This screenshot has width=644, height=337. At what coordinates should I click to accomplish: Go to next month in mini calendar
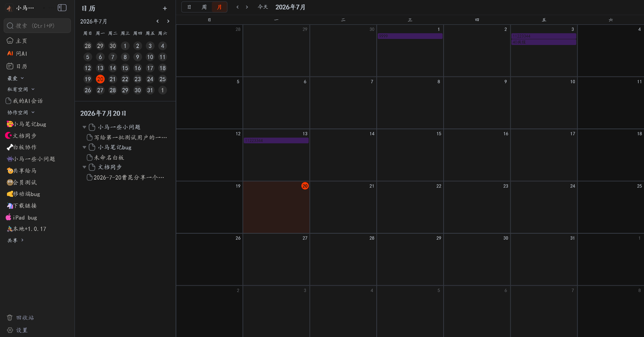tap(168, 21)
